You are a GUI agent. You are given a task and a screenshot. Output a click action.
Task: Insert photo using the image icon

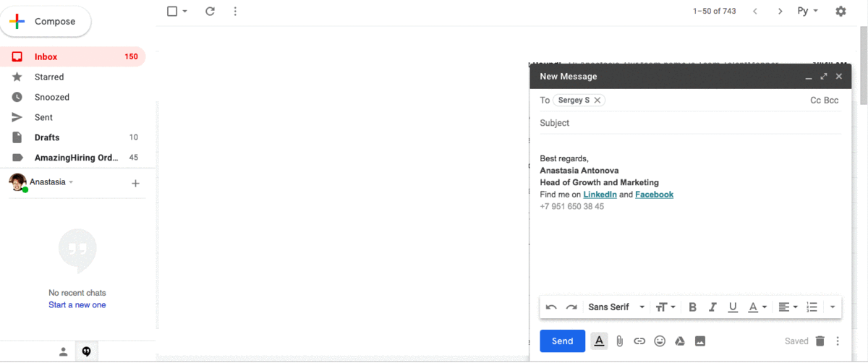[x=700, y=341]
